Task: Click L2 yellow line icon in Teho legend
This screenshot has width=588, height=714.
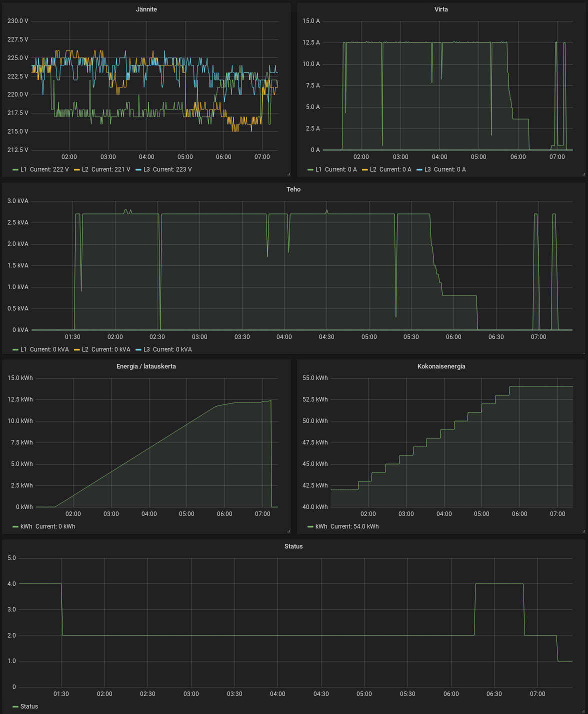Action: pos(76,349)
